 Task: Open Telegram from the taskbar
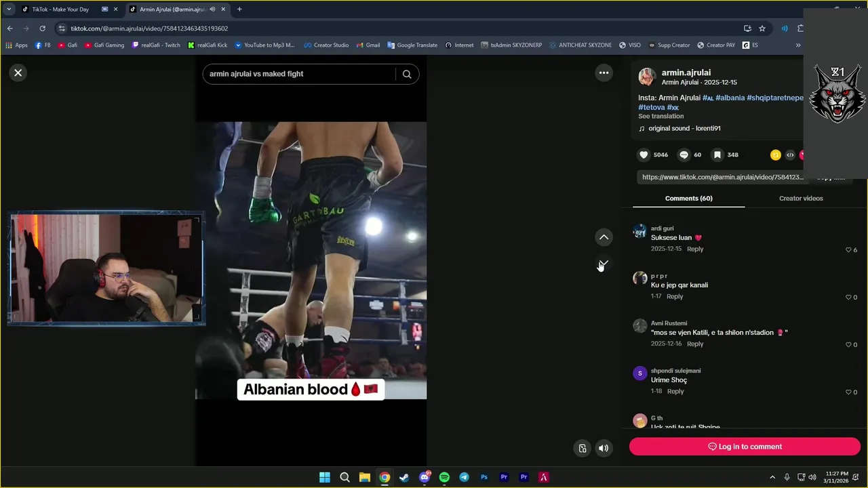(464, 477)
